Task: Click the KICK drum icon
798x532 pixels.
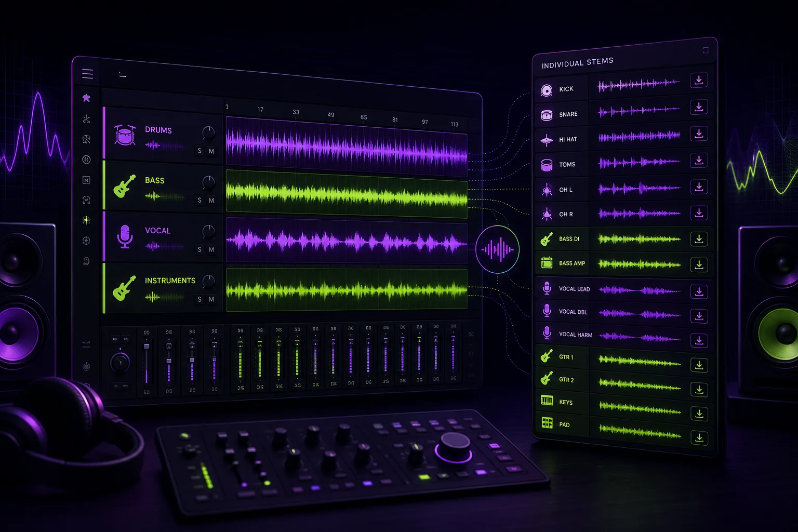Action: [x=547, y=90]
